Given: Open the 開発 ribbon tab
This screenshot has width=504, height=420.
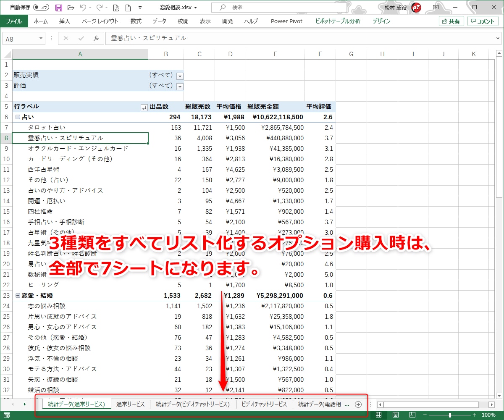Looking at the screenshot, I should [x=228, y=21].
